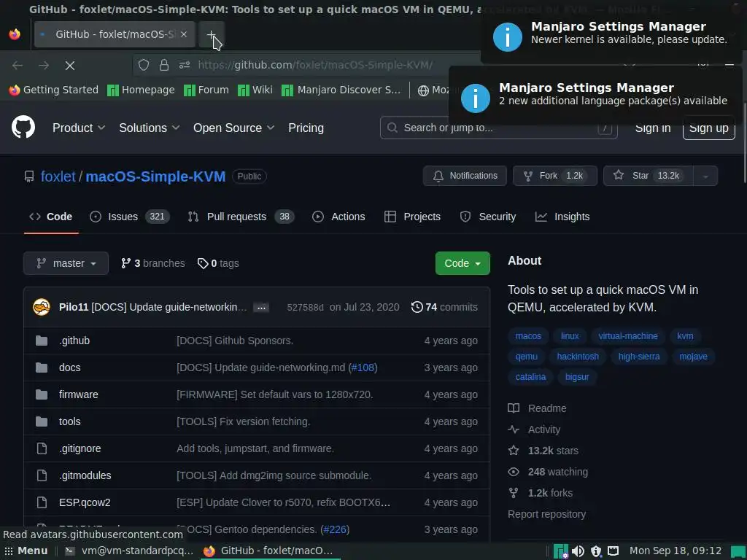Switch to the Issues tab

click(x=129, y=217)
